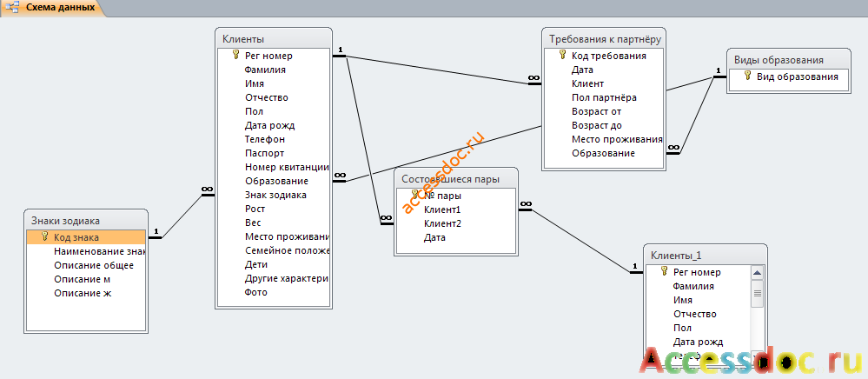Select field Рег номер in Клиенты_1 table
Image resolution: width=868 pixels, height=379 pixels.
coord(699,272)
